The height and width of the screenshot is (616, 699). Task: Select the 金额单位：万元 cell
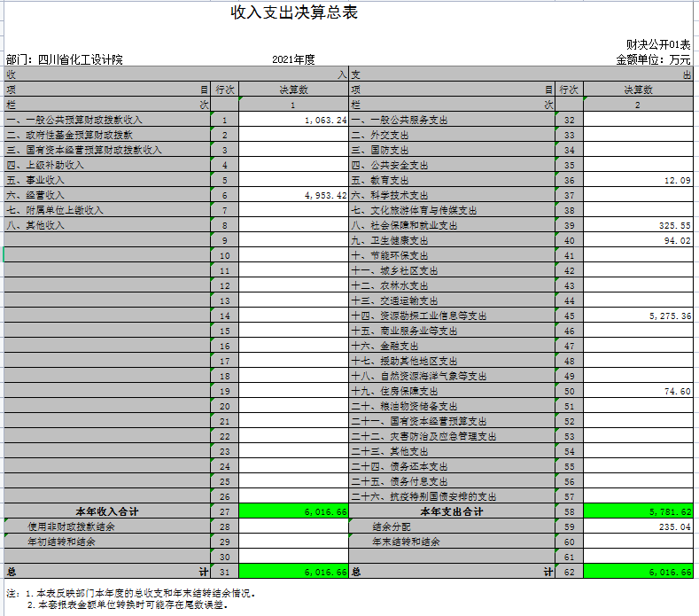(x=653, y=59)
